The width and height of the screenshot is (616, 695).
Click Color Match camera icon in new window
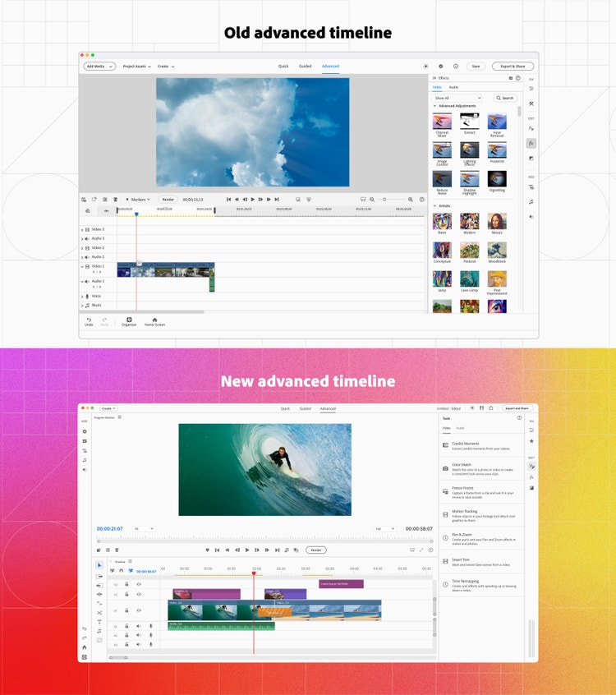tap(445, 468)
